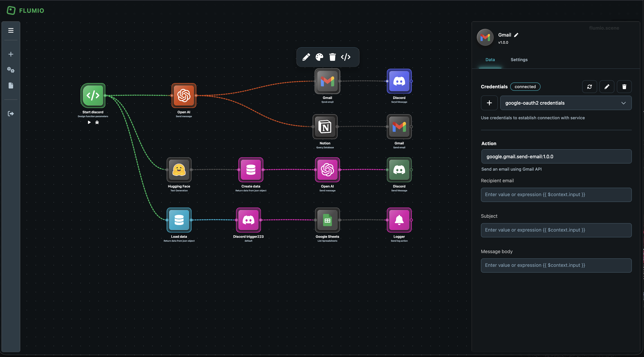Delete the connected credentials with the trash button
Screen dimensions: 644x357
tap(624, 87)
